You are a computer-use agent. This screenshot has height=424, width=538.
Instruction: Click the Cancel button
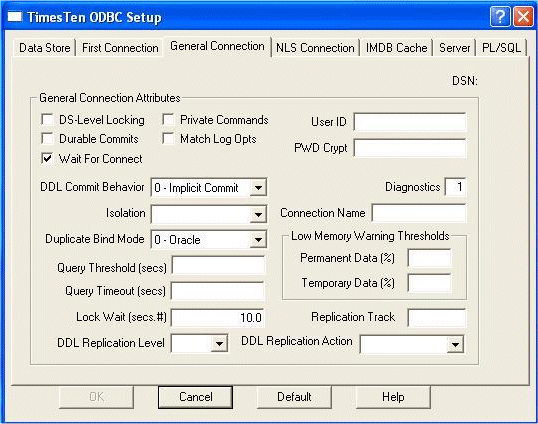(x=195, y=397)
